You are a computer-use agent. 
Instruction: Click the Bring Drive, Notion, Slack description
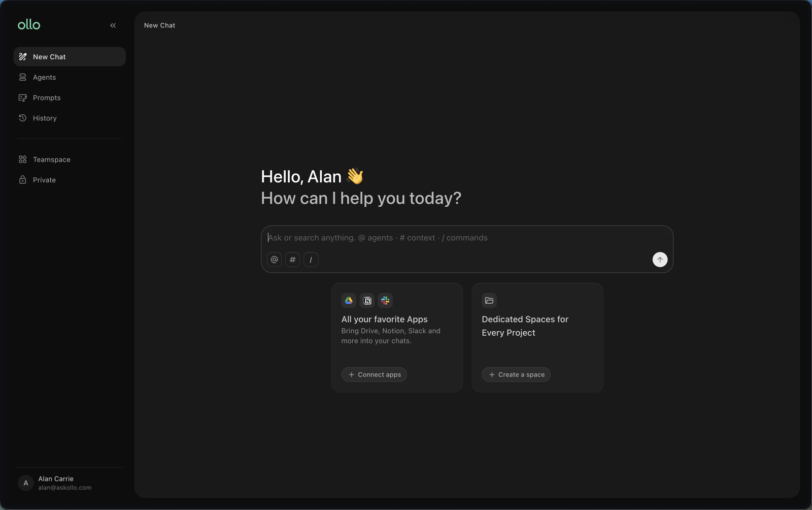click(x=391, y=336)
